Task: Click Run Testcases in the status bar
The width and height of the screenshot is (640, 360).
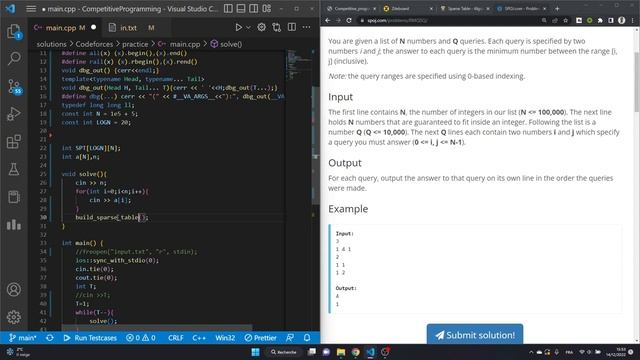Action: 90,338
